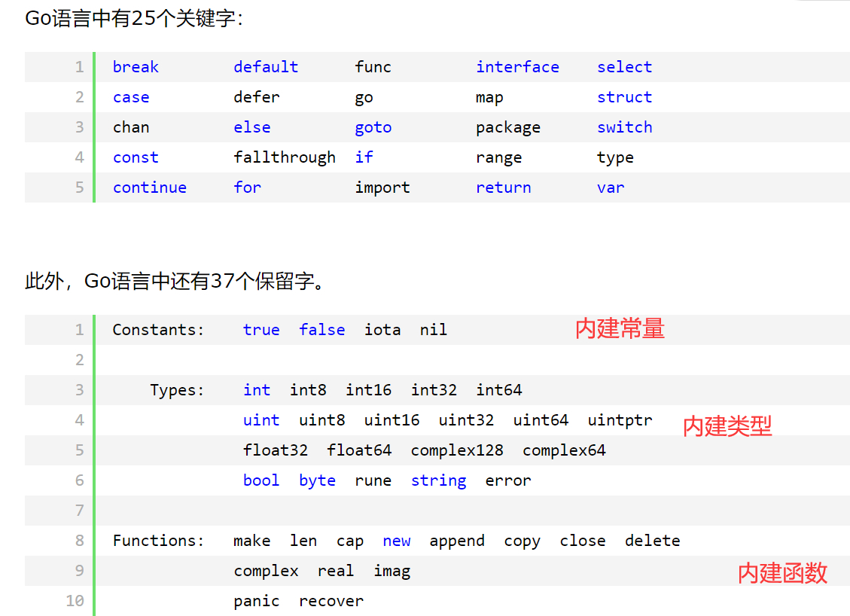Viewport: 850px width, 616px height.
Task: Click the "fallthrough" keyword
Action: pos(285,157)
